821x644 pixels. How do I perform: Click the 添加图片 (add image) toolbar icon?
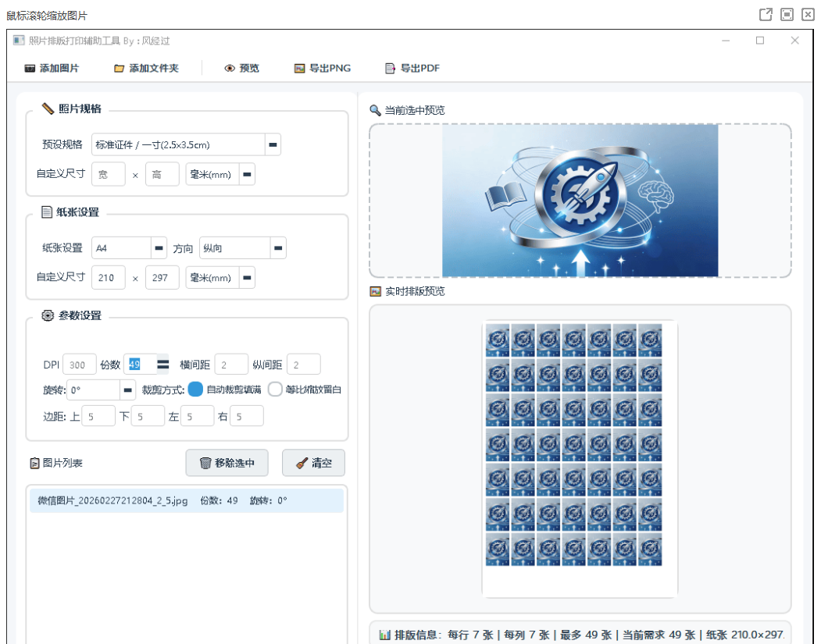pyautogui.click(x=30, y=69)
